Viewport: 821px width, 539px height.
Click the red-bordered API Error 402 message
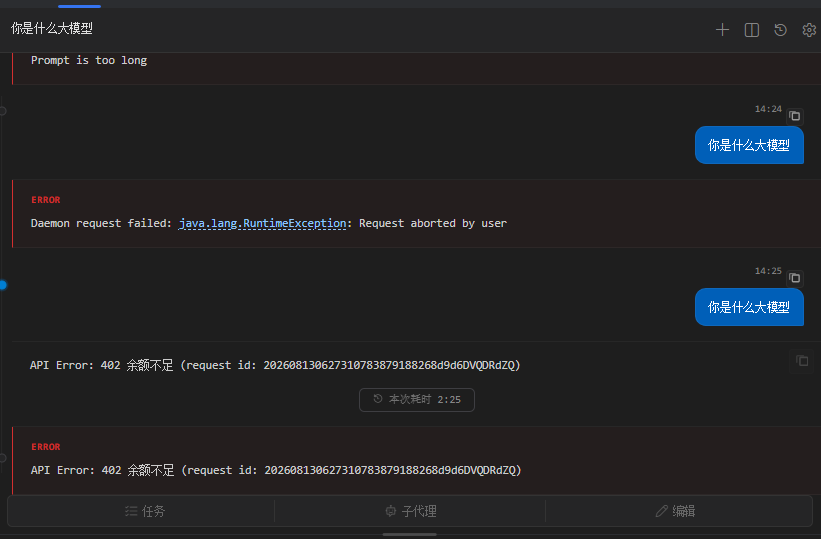coord(276,470)
